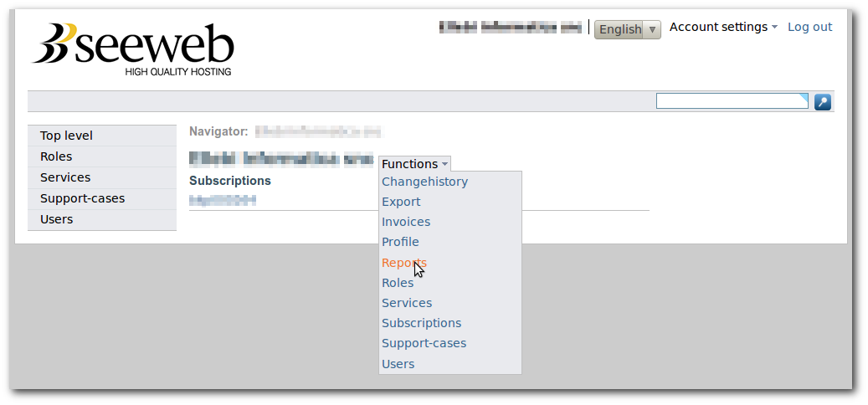This screenshot has height=405, width=868.
Task: Select Export in the Functions menu
Action: tap(401, 202)
